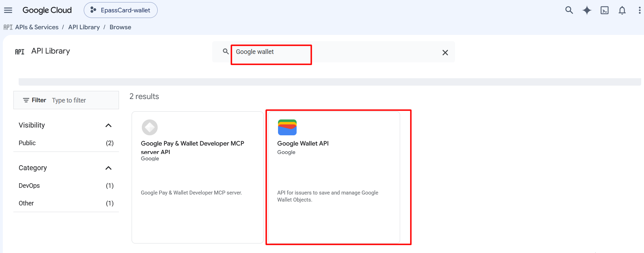Click the API icon beside APIs & Services
This screenshot has height=253, width=644.
coord(8,27)
